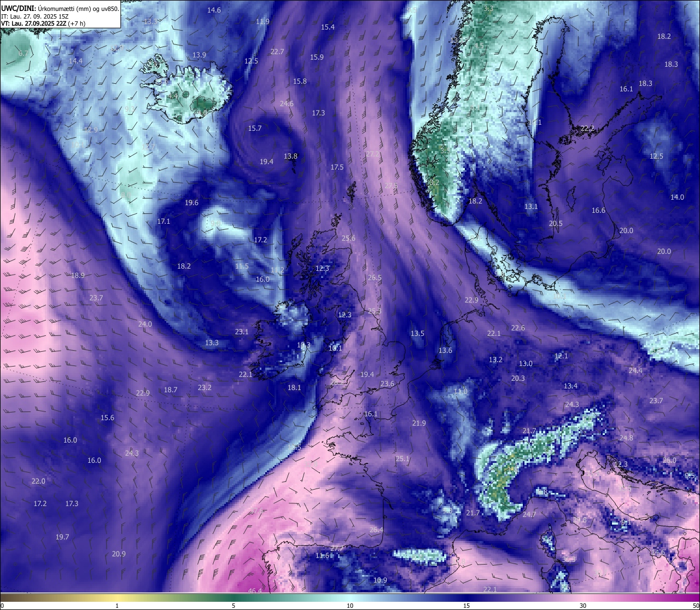Click the 26.5 value label
Viewport: 700px width, 610px height.
click(x=375, y=278)
